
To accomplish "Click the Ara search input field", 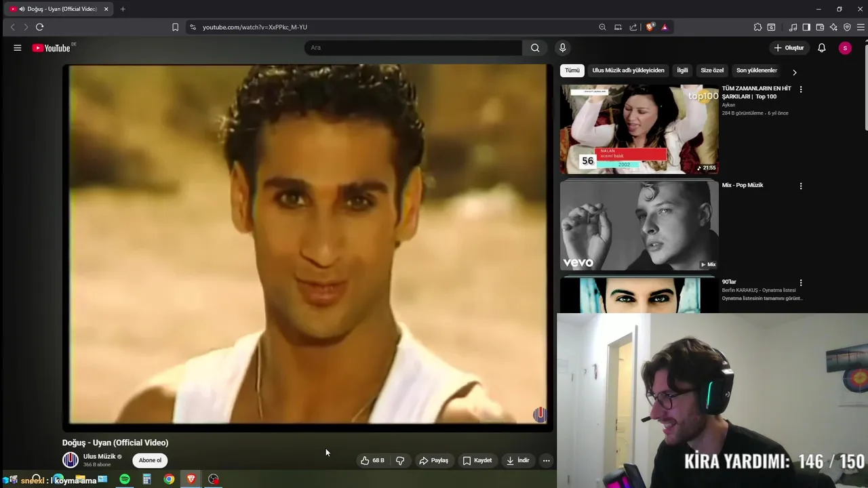I will [x=413, y=48].
